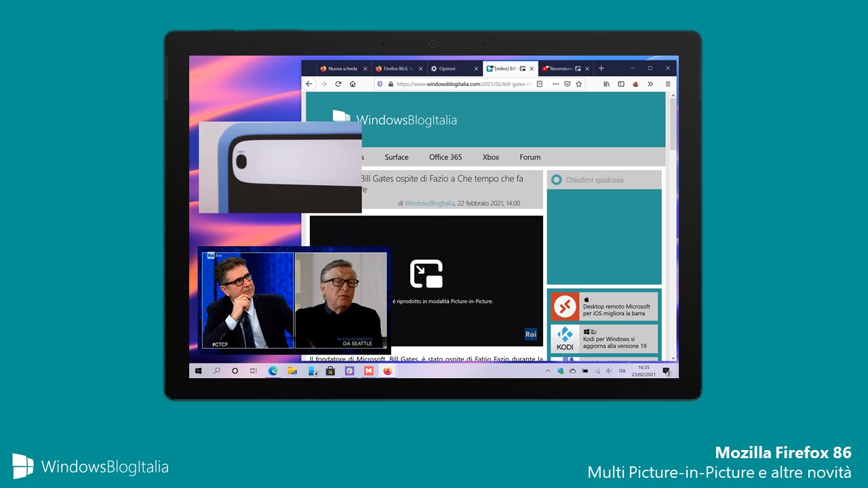Click the Picture-in-Picture placeholder icon in video
Viewport: 868px width, 488px height.
click(427, 274)
